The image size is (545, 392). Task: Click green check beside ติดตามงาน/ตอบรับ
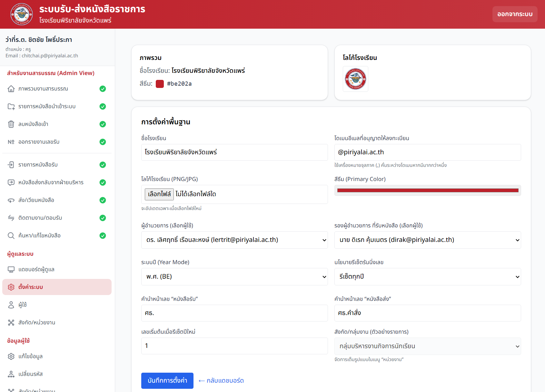click(x=103, y=218)
